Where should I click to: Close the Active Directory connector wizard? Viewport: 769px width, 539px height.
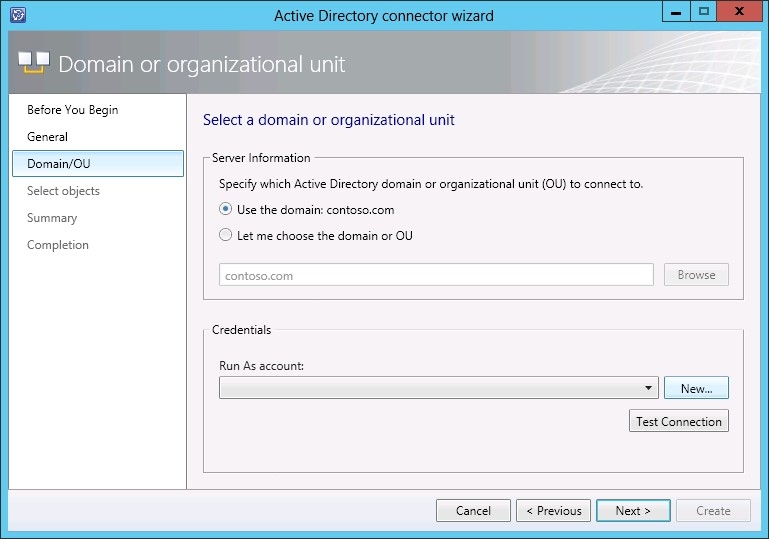(x=739, y=12)
